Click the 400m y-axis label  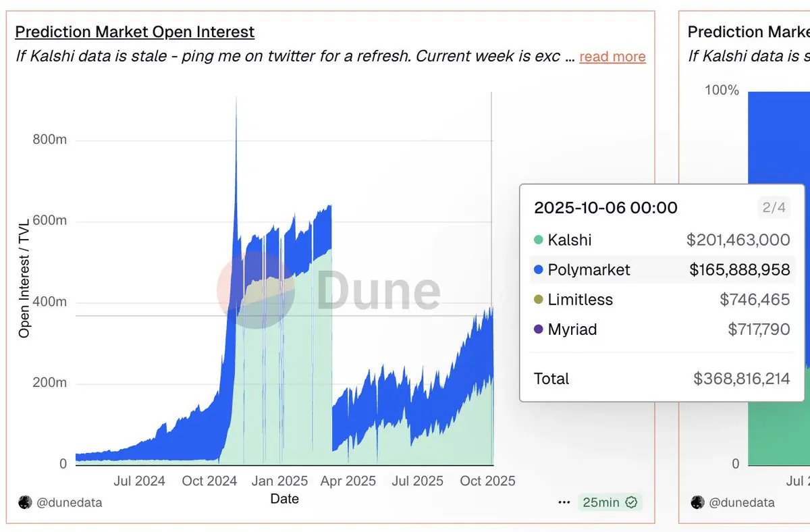(x=50, y=302)
